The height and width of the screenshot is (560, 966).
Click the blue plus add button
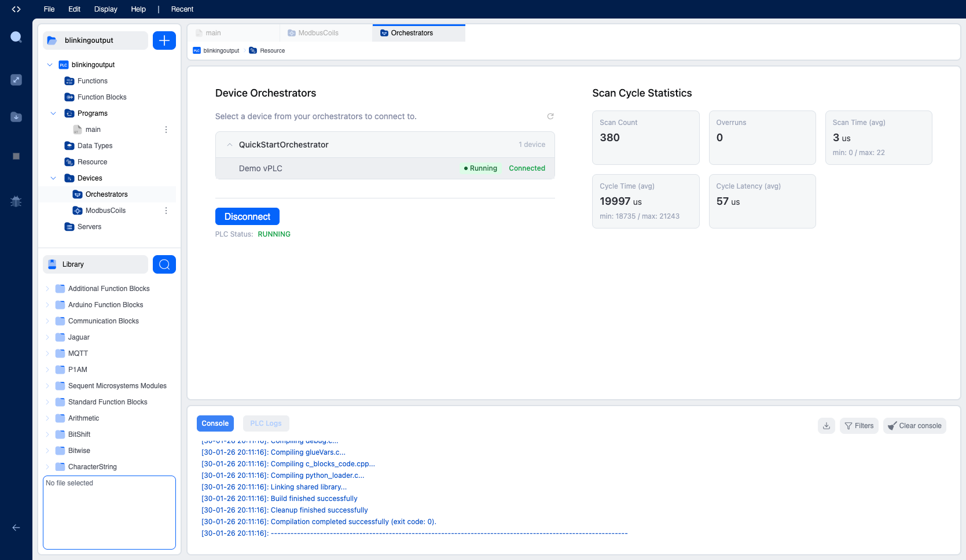coord(164,40)
